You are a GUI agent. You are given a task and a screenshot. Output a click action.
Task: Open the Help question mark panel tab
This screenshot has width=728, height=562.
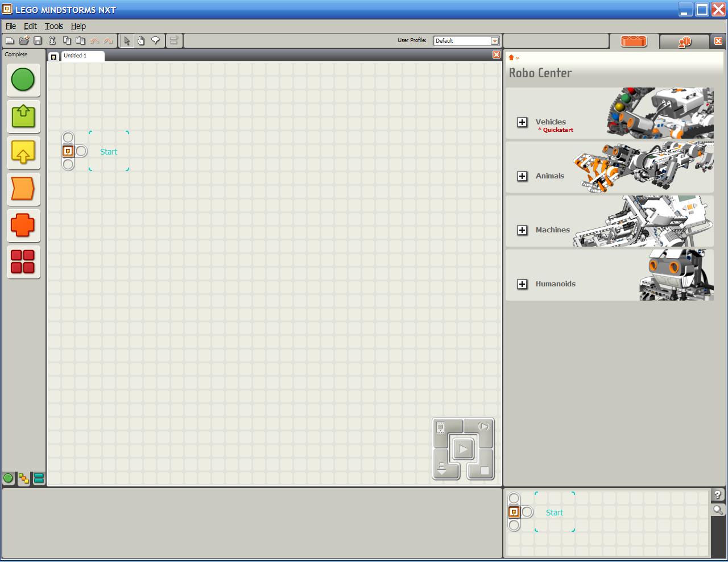tap(718, 495)
